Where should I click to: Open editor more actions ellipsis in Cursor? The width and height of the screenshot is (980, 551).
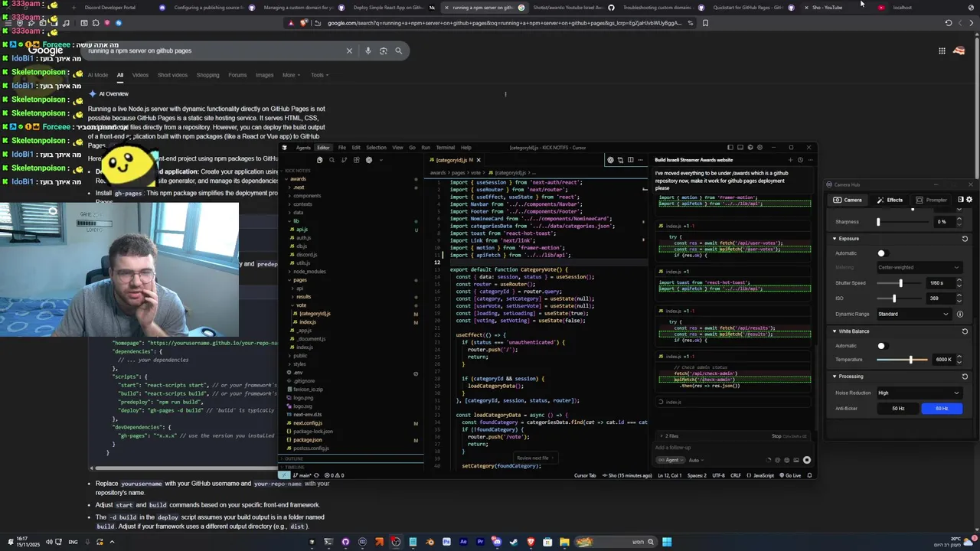(641, 160)
